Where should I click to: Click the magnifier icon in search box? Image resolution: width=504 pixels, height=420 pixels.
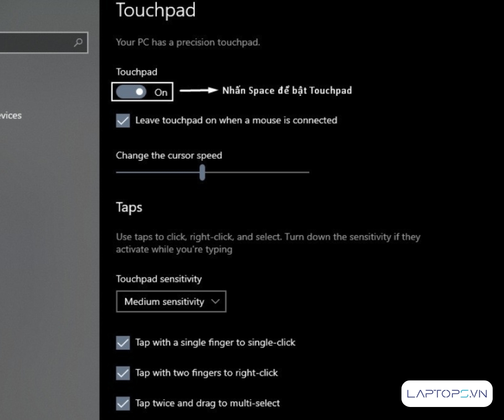78,42
